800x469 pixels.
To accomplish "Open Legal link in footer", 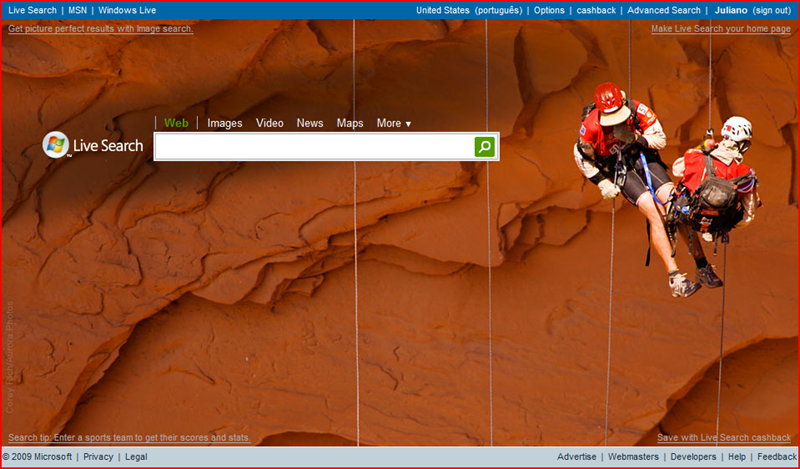I will tap(136, 457).
